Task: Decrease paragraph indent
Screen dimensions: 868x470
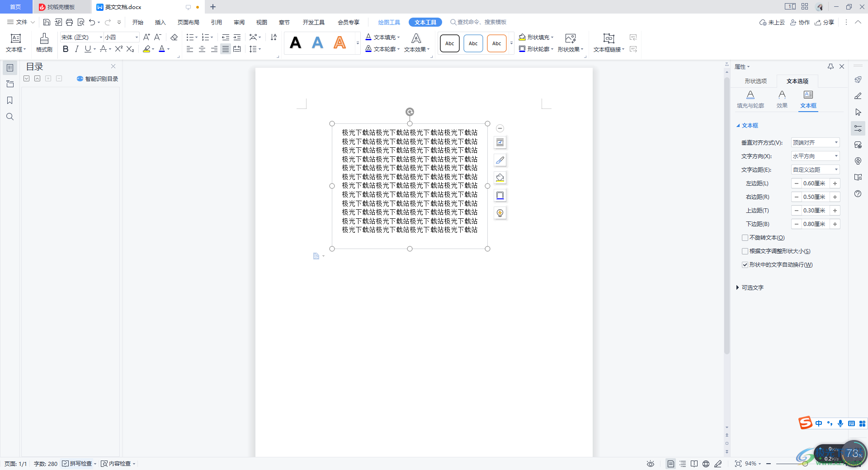Action: click(x=226, y=37)
